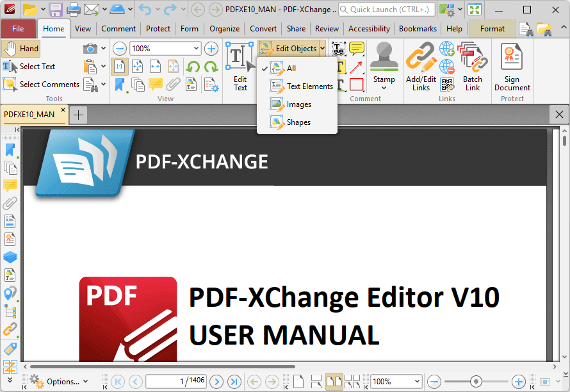
Task: Open the ribbon zoom level 100% dropdown
Action: [x=196, y=49]
